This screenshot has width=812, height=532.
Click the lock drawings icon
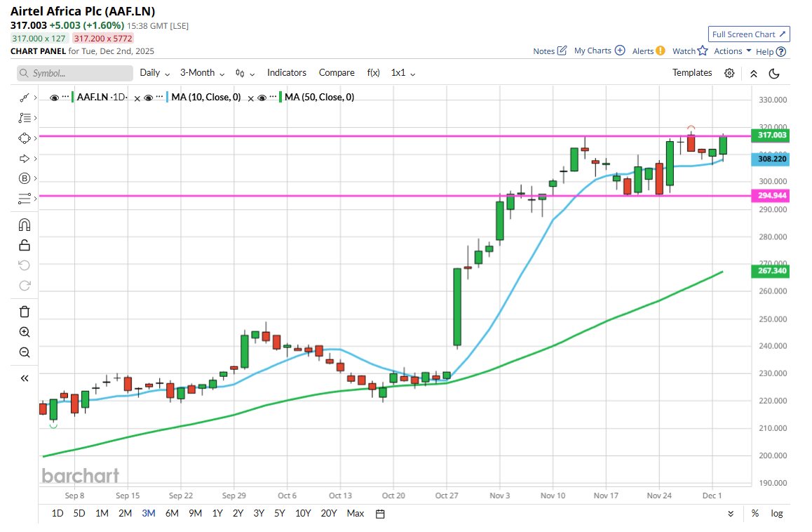coord(25,245)
